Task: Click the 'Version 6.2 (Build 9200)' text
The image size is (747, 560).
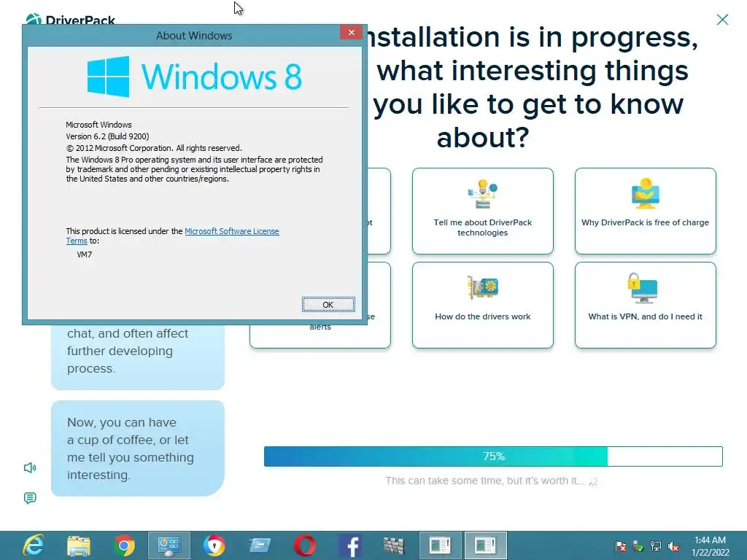Action: [108, 136]
